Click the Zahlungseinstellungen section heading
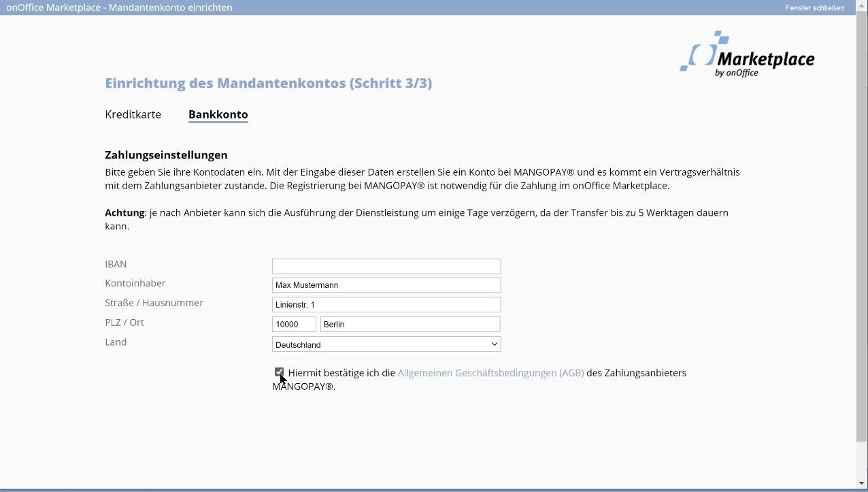The height and width of the screenshot is (492, 868). 166,154
